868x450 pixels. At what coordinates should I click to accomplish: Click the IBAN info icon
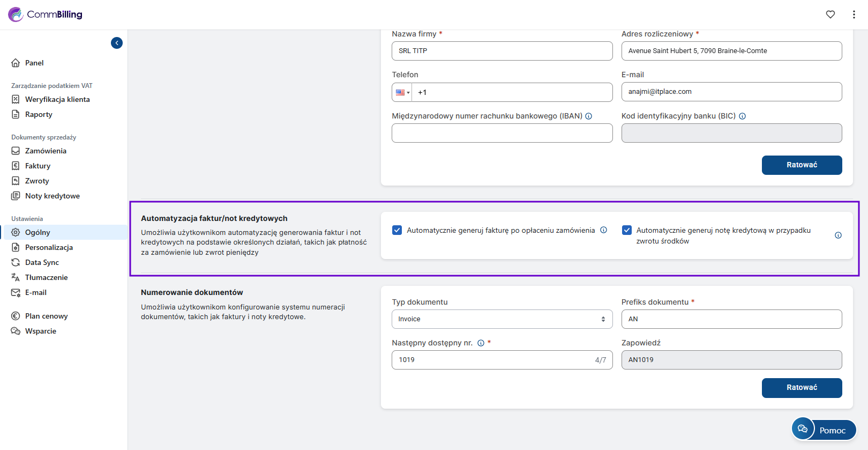point(588,116)
